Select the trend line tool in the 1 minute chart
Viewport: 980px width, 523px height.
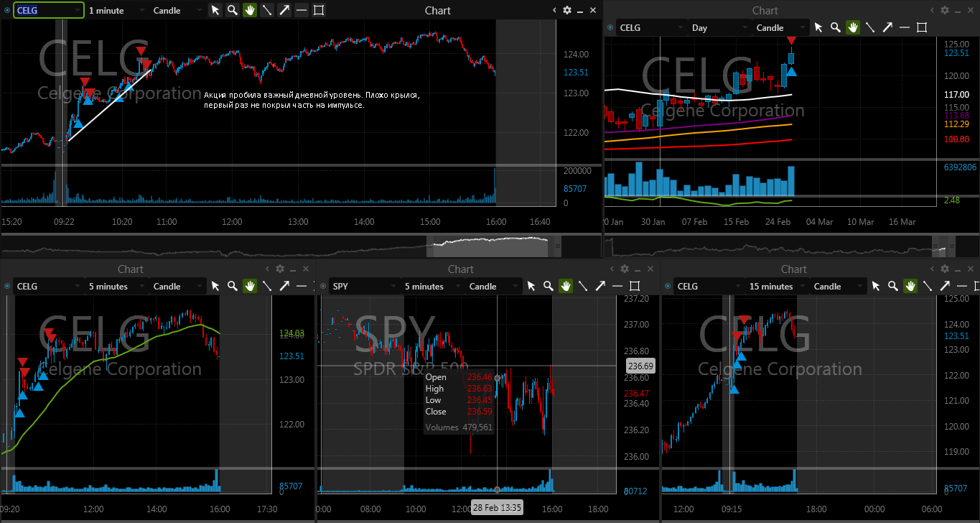tap(267, 10)
